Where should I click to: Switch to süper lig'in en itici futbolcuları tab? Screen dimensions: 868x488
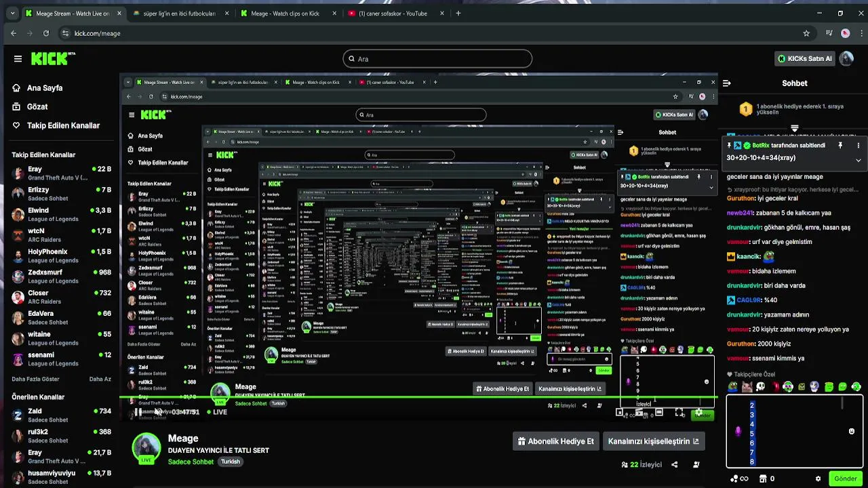click(x=180, y=13)
